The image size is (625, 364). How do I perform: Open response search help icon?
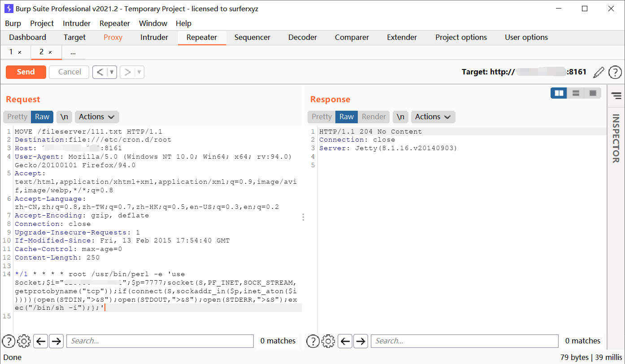coord(312,341)
